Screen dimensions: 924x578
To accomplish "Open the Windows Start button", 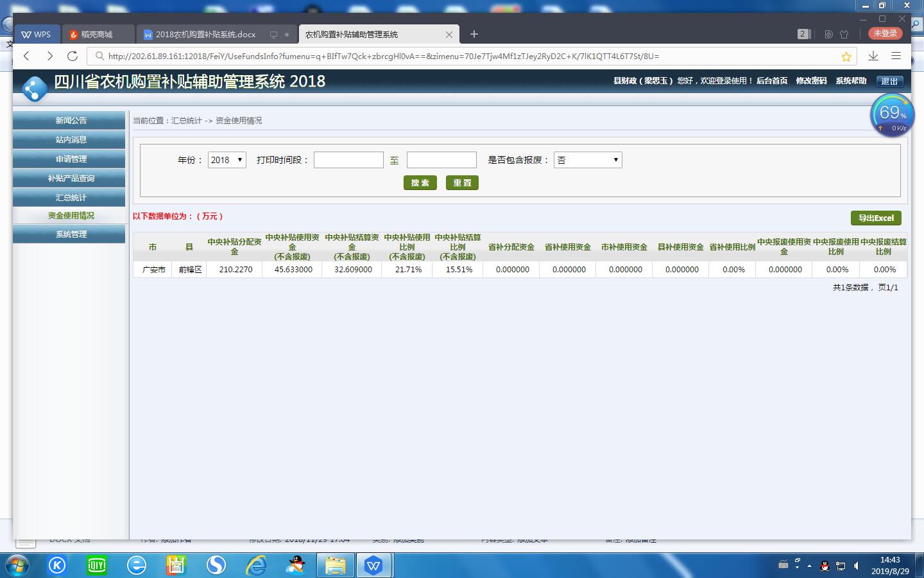I will (x=18, y=565).
